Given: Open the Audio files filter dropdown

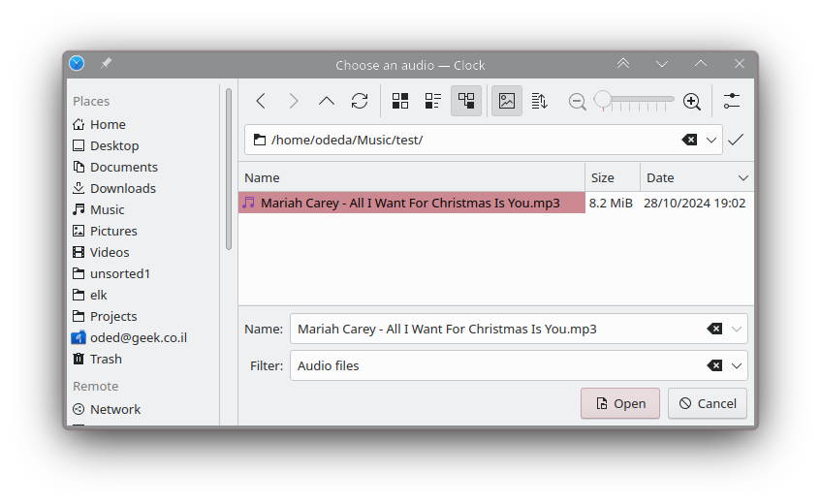Looking at the screenshot, I should 736,365.
